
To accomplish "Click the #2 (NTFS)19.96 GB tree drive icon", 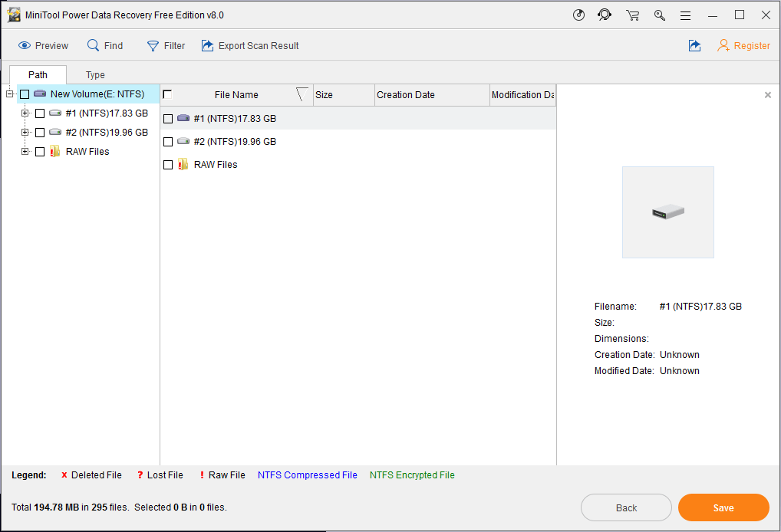I will point(55,132).
